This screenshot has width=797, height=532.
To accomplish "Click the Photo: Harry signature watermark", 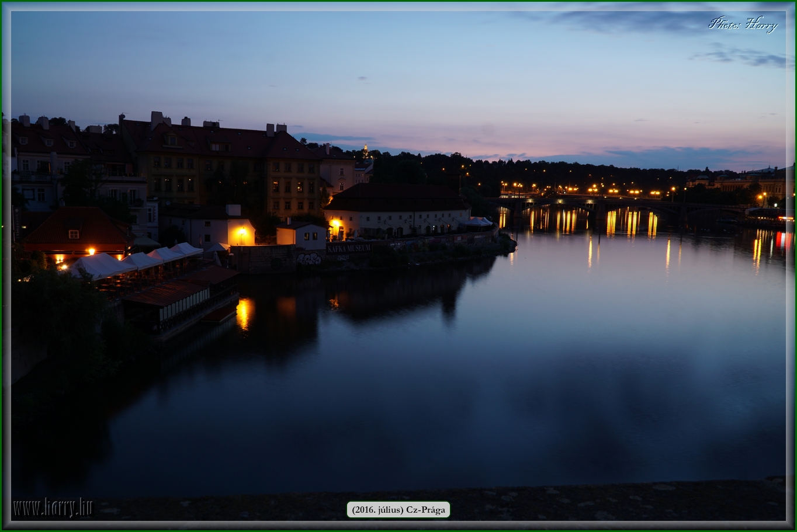I will tap(743, 25).
